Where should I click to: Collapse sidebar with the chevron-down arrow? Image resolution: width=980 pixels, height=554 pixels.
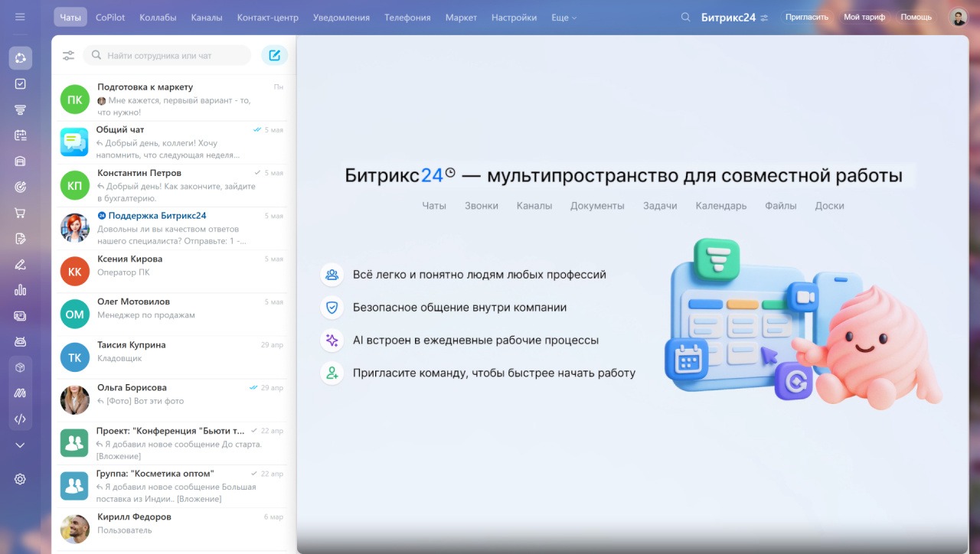20,445
